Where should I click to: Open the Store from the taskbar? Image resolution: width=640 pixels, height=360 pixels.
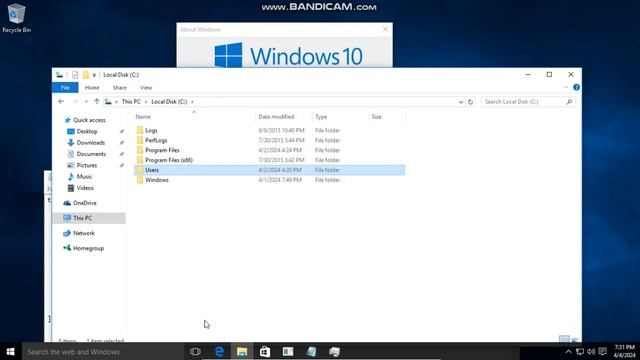tap(265, 351)
